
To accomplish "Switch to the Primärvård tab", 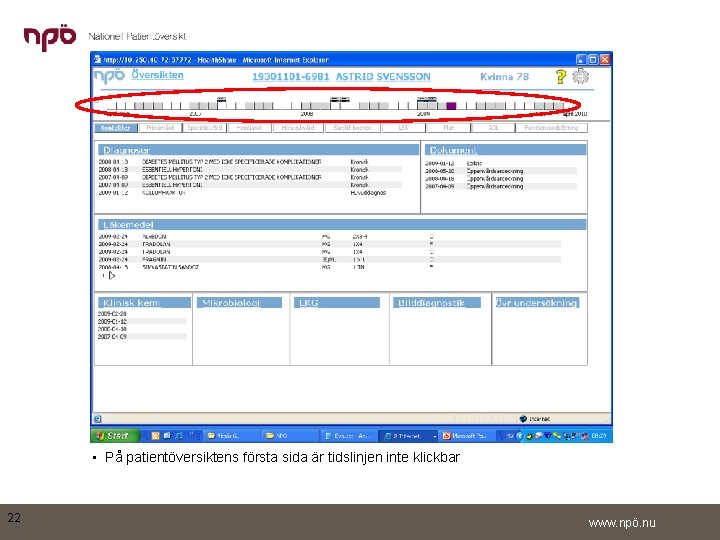I will pos(160,128).
